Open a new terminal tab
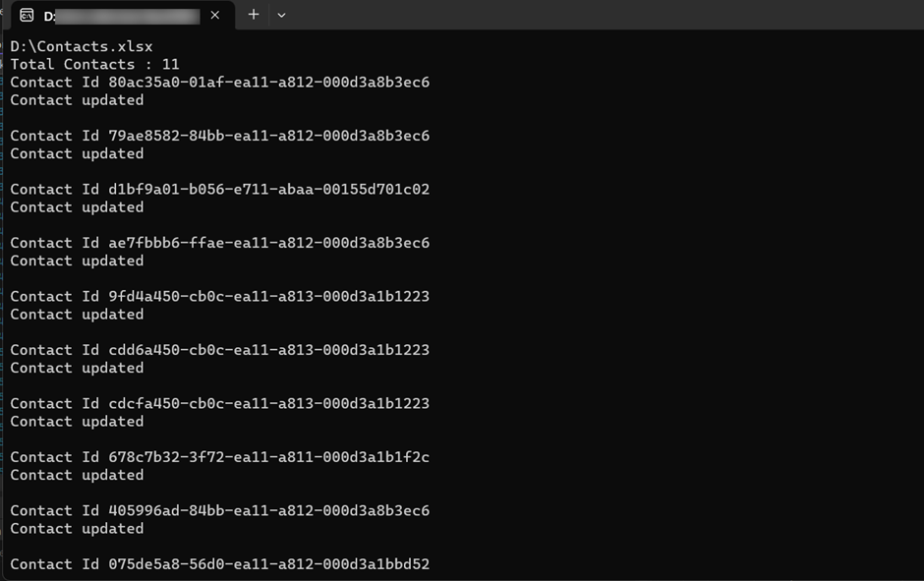The image size is (924, 581). coord(254,15)
